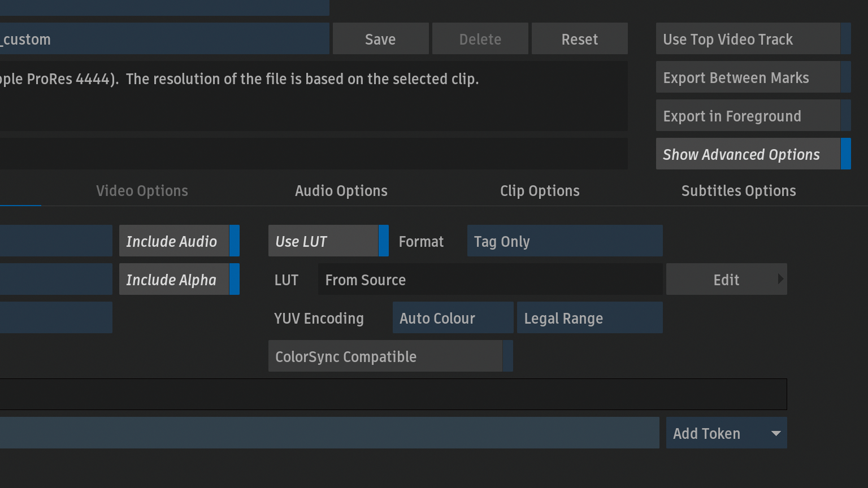The height and width of the screenshot is (488, 868).
Task: Open the Auto Colour YUV dropdown
Action: pos(452,318)
